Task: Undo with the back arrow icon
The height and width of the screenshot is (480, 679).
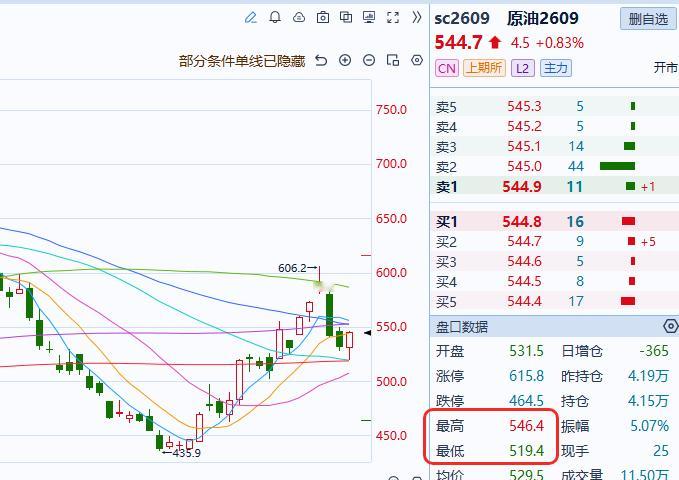Action: pyautogui.click(x=321, y=60)
